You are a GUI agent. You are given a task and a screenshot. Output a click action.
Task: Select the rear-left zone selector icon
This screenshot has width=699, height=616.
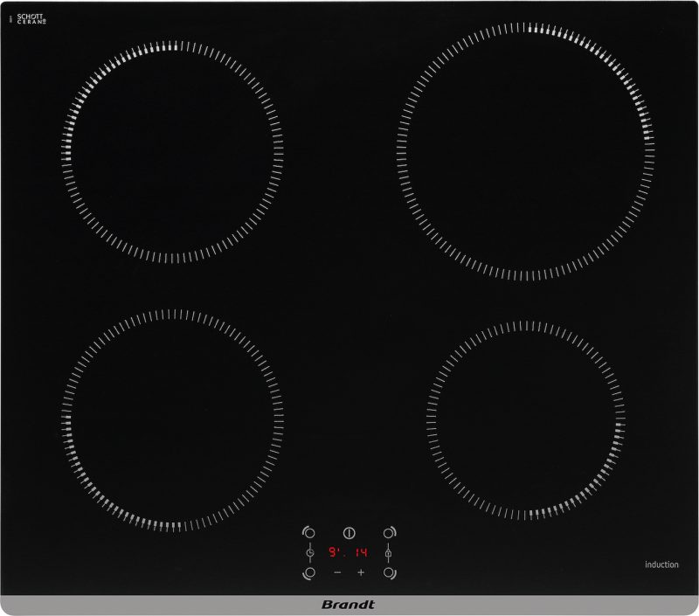click(x=308, y=531)
